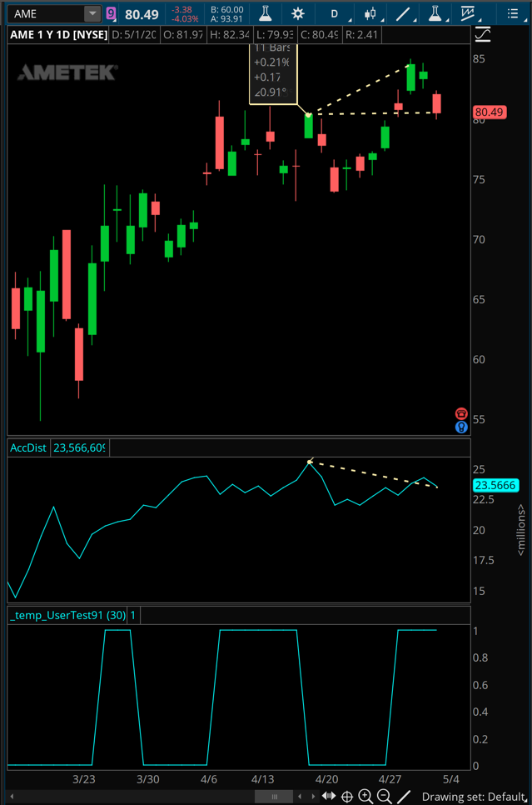
Task: Click the cyan 23.5666 axis bubble
Action: coord(495,485)
